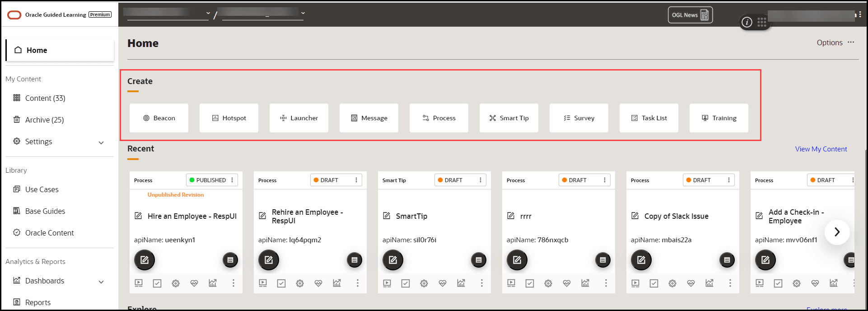This screenshot has width=868, height=311.
Task: Open the Beacon creation tile
Action: 159,118
